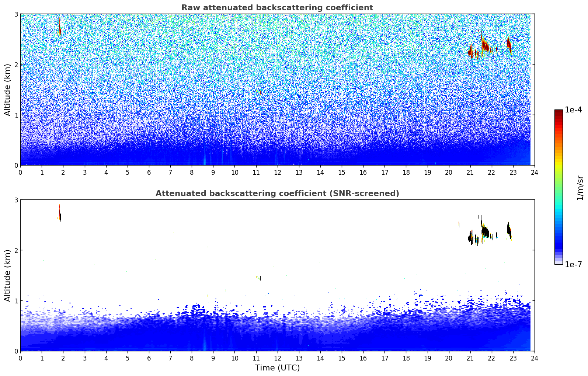Click tick label '3' on lower time axis
The width and height of the screenshot is (588, 376).
click(84, 358)
